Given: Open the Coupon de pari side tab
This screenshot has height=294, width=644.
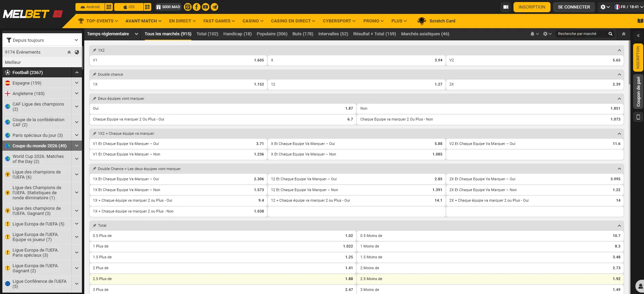Looking at the screenshot, I should 638,92.
